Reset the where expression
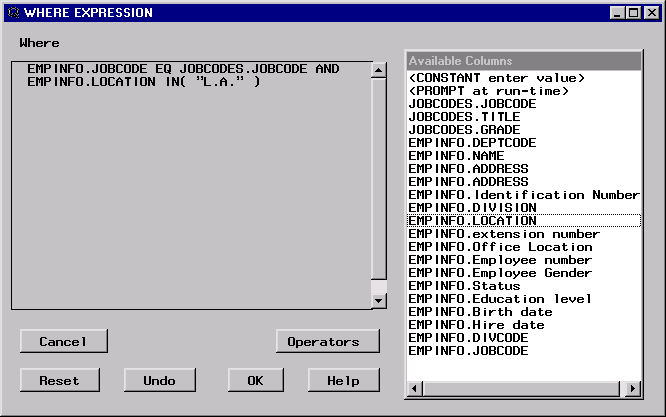This screenshot has width=666, height=417. click(59, 380)
